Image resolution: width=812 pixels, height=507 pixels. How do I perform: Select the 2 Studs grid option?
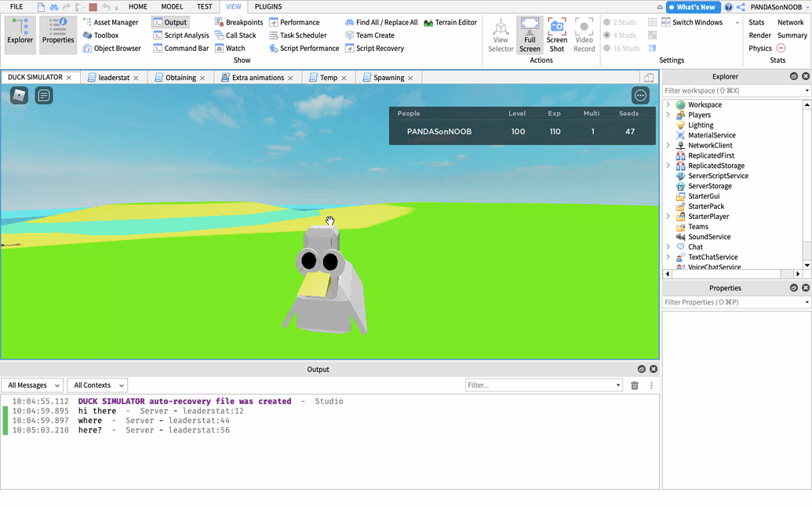click(x=619, y=22)
